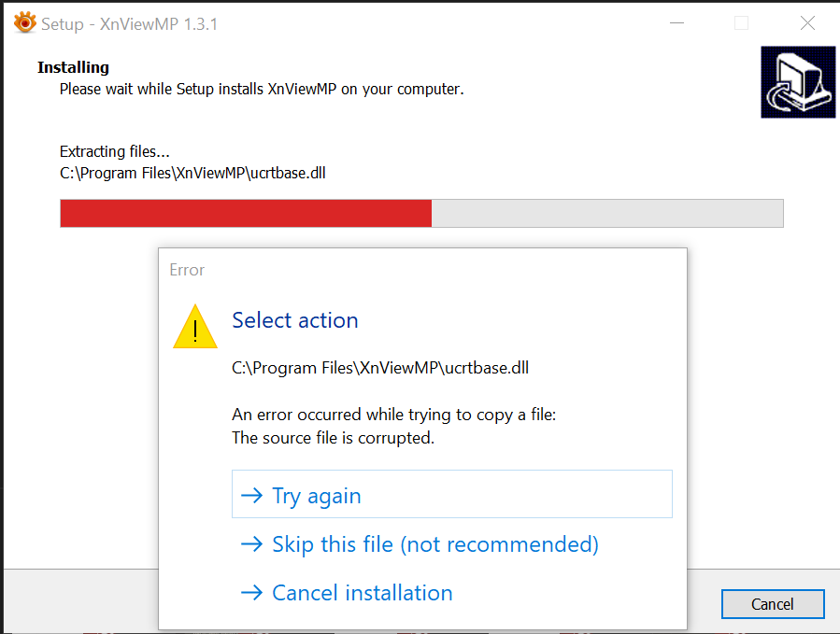Screen dimensions: 840x634
Task: Choose the Cancel installation option text
Action: point(362,593)
